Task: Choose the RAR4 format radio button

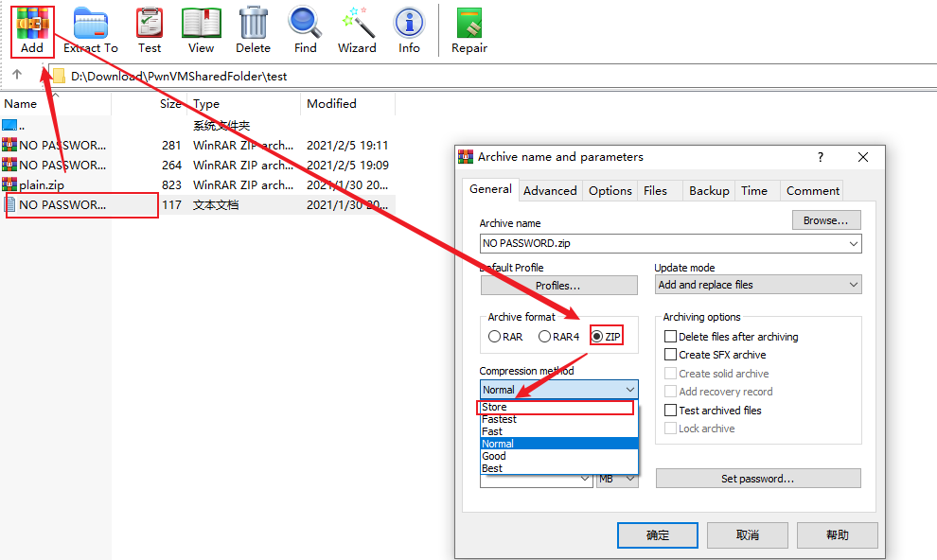Action: pos(545,337)
